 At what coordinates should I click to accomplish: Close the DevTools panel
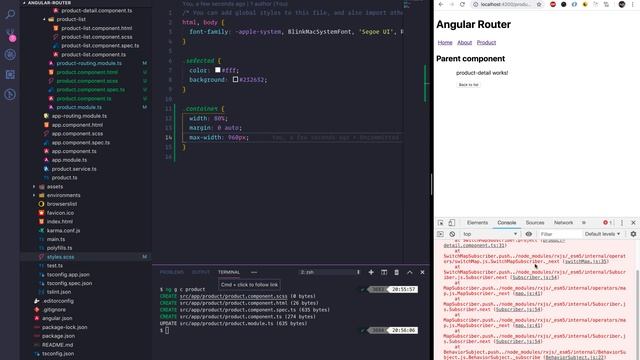[633, 223]
